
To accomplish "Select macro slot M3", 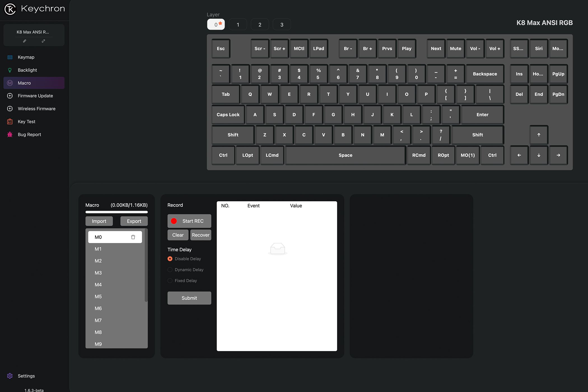I will [x=99, y=272].
